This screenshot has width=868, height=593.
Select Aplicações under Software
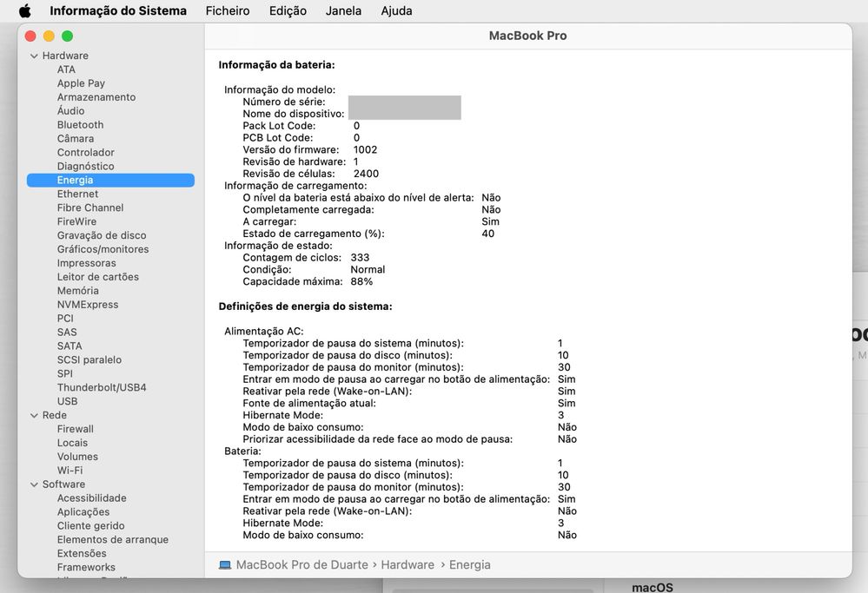[x=83, y=511]
